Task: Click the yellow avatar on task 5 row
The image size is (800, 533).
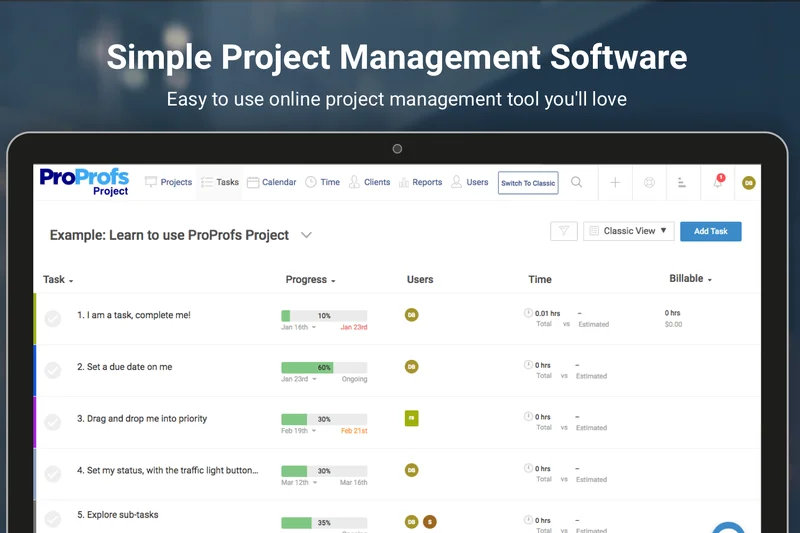Action: pos(412,522)
